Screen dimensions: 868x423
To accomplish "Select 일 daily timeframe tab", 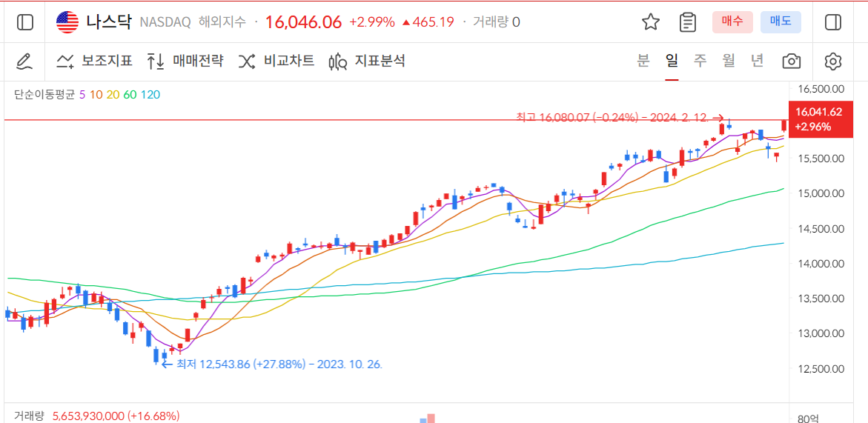I will pos(672,61).
